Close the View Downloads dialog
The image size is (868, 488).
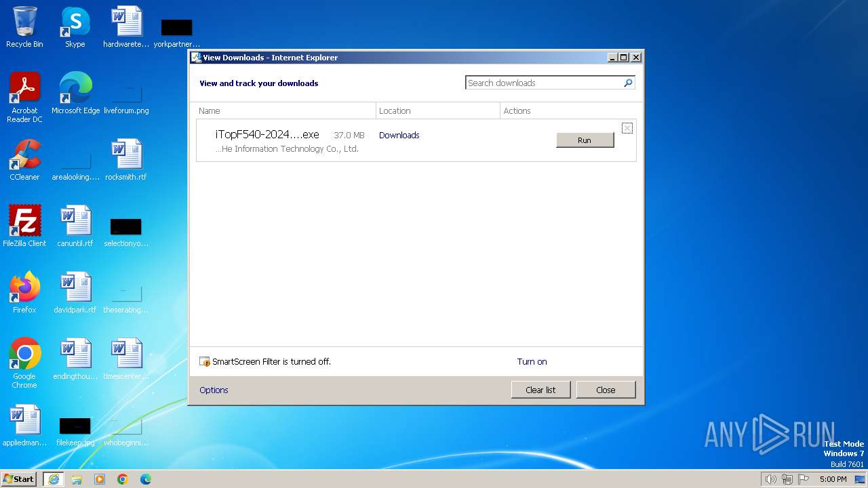point(606,390)
